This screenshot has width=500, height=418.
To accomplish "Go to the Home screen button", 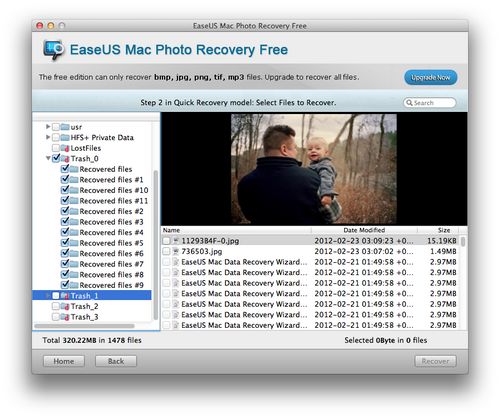I will (64, 361).
